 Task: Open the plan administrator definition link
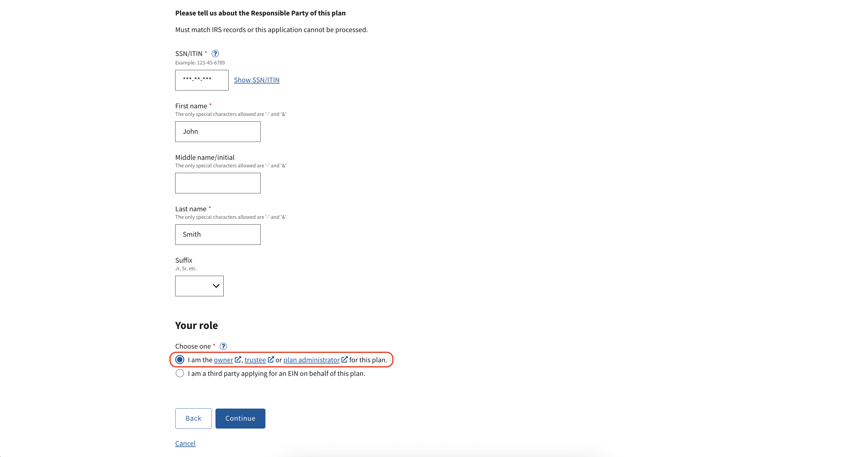(x=311, y=360)
